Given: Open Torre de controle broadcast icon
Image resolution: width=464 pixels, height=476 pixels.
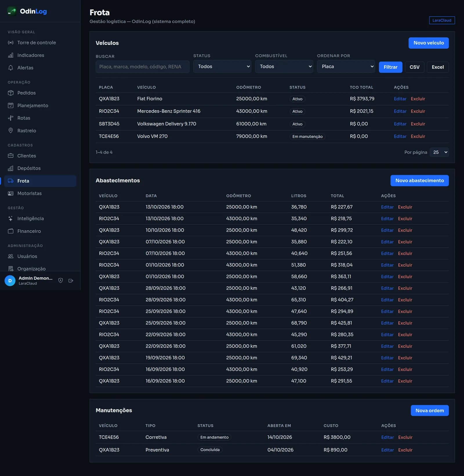Looking at the screenshot, I should tap(11, 43).
